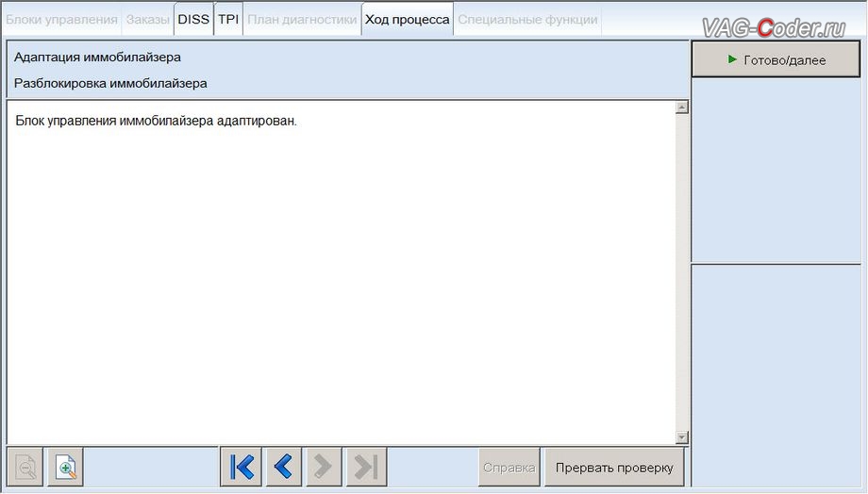Go back one step with the blue chevron
Image resolution: width=868 pixels, height=494 pixels.
(283, 467)
